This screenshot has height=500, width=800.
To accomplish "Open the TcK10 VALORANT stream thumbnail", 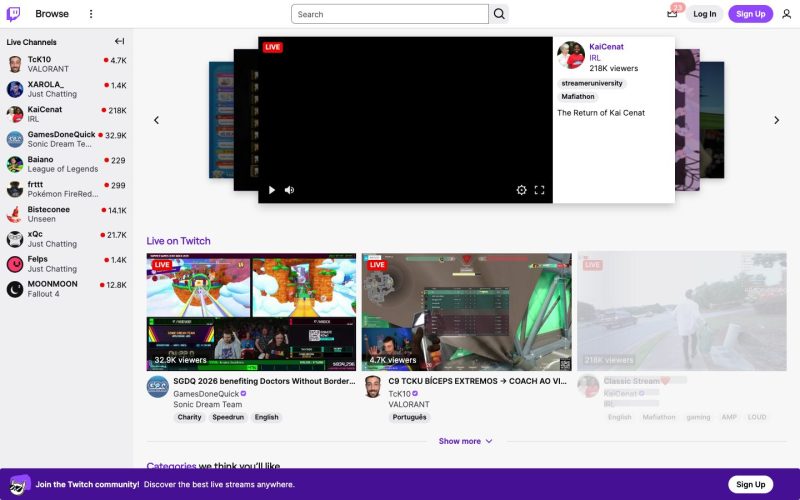I will (466, 312).
